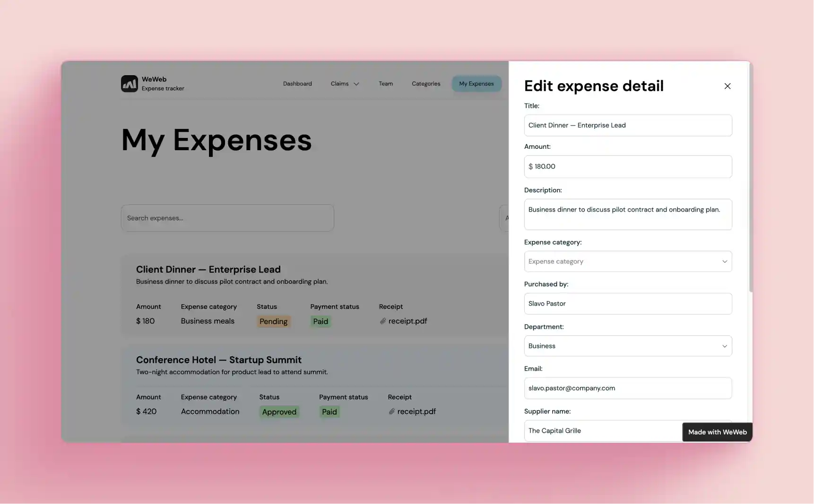
Task: Go to the Categories page
Action: (x=425, y=83)
